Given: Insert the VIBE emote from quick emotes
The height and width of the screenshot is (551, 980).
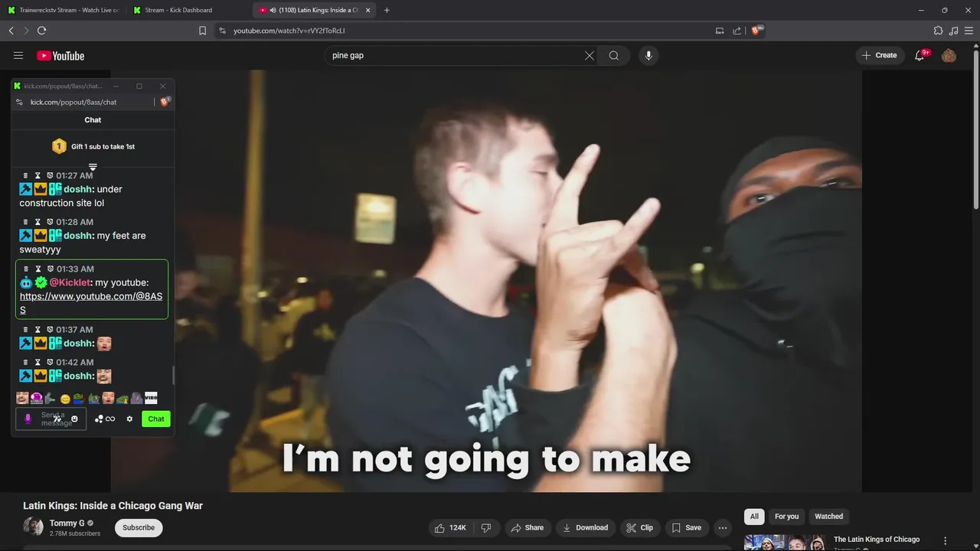Looking at the screenshot, I should [151, 398].
